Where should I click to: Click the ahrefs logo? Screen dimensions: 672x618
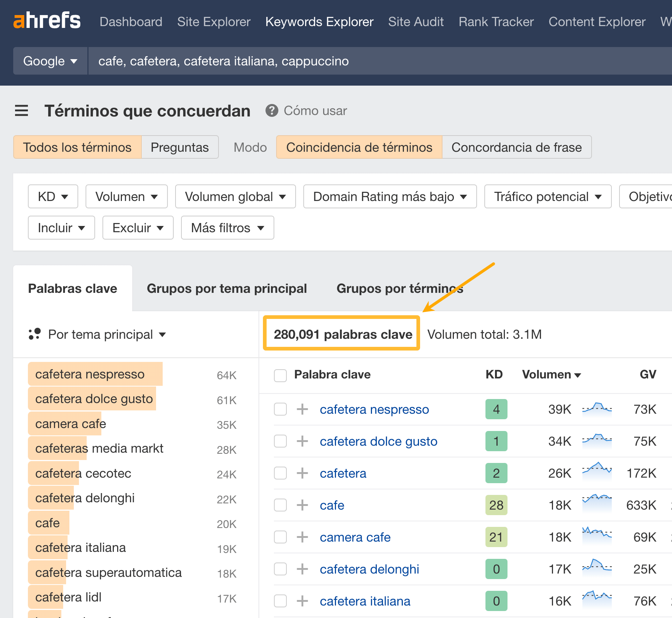pos(46,21)
